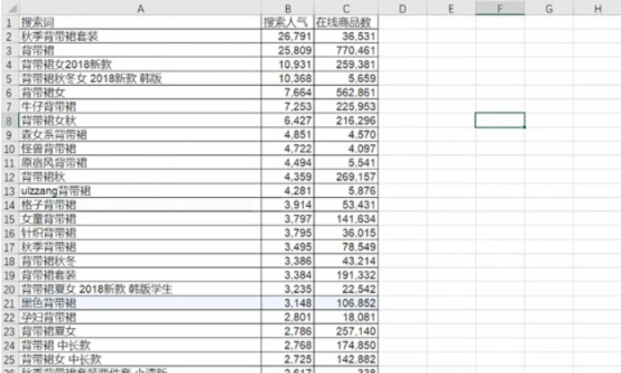Select cell with value 142,882
The image size is (621, 373).
(x=346, y=360)
